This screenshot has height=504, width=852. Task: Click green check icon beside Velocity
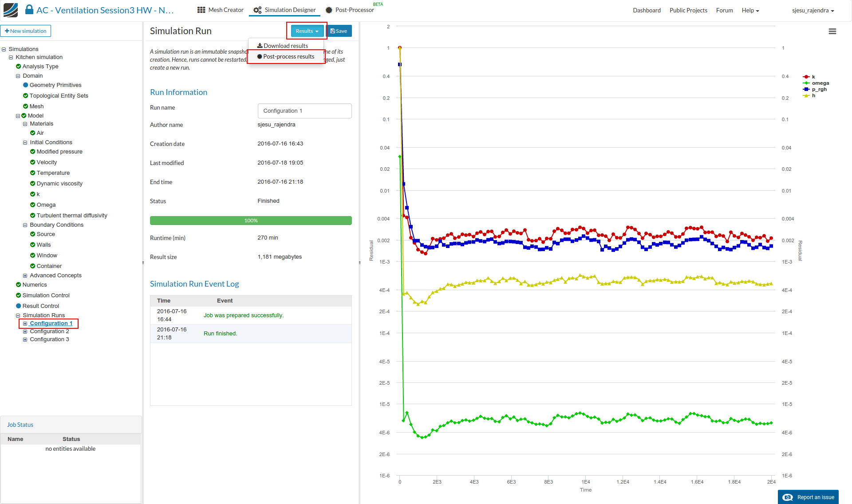point(32,162)
